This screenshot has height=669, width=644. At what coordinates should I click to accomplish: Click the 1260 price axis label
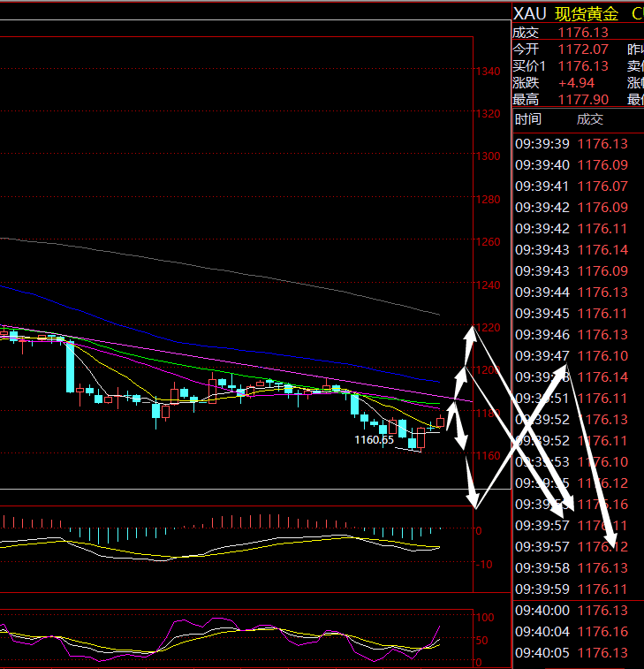coord(488,242)
